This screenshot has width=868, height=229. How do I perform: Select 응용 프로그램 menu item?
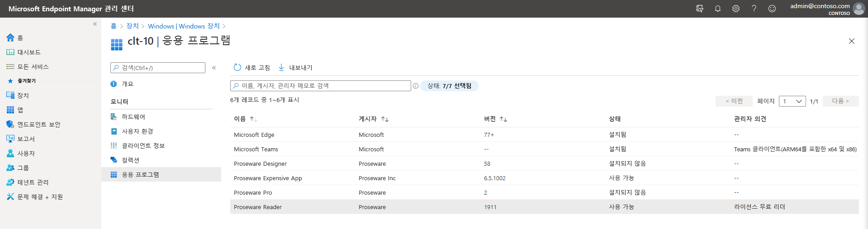(161, 174)
